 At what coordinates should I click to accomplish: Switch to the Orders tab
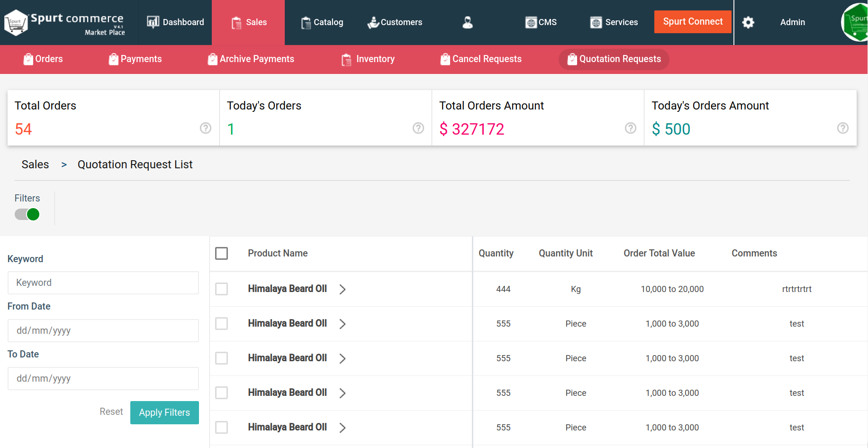click(x=43, y=59)
